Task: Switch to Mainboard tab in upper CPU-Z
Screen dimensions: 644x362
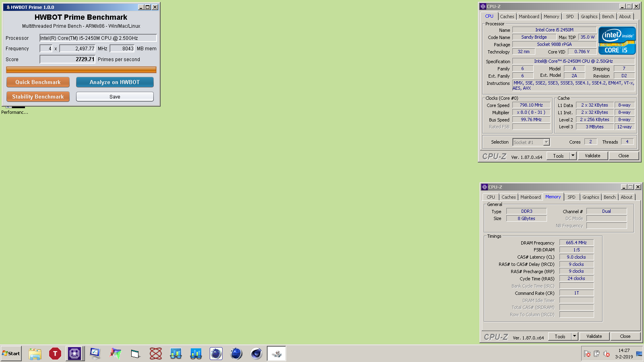Action: click(529, 16)
